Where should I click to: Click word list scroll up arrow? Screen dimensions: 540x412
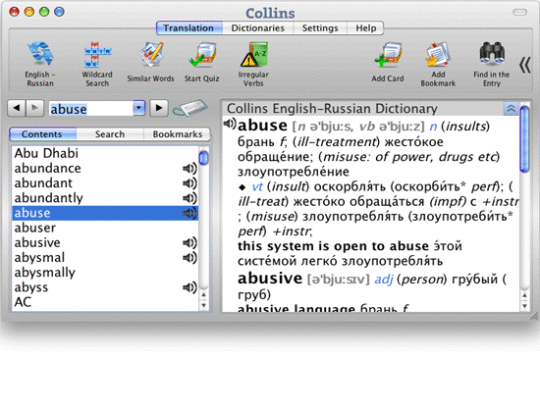coord(204,295)
